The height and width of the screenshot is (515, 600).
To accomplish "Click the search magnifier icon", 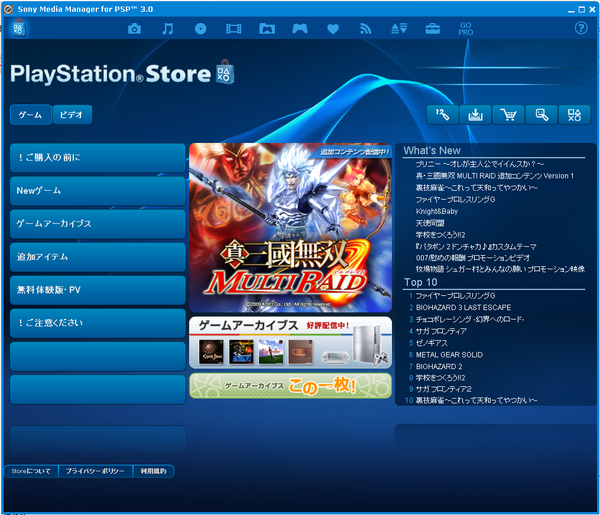I will click(x=541, y=115).
